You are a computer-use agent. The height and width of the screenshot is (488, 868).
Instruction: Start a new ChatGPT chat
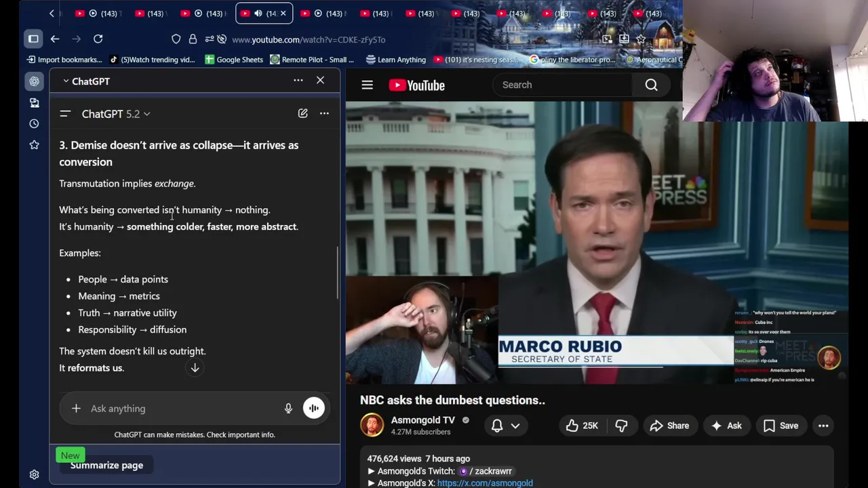click(x=302, y=113)
